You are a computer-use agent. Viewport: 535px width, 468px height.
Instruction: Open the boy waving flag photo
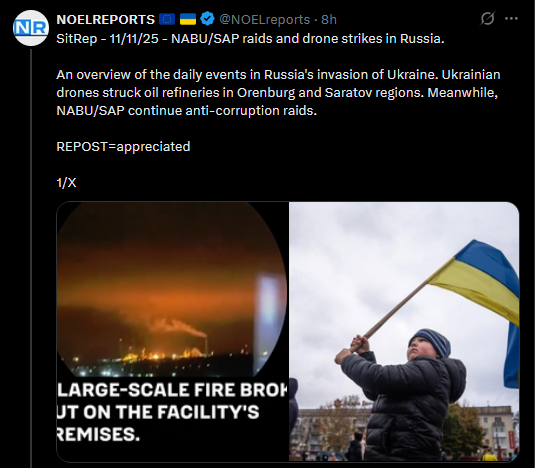tap(404, 332)
